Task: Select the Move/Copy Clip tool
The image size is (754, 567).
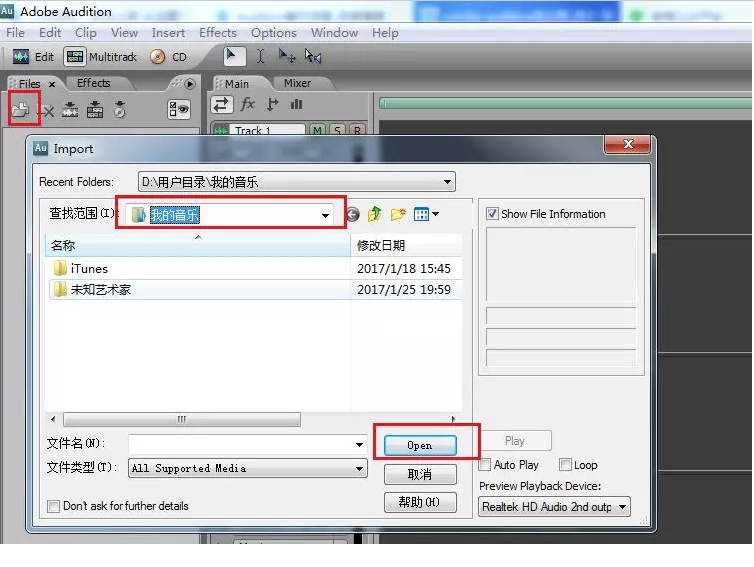Action: pos(287,56)
